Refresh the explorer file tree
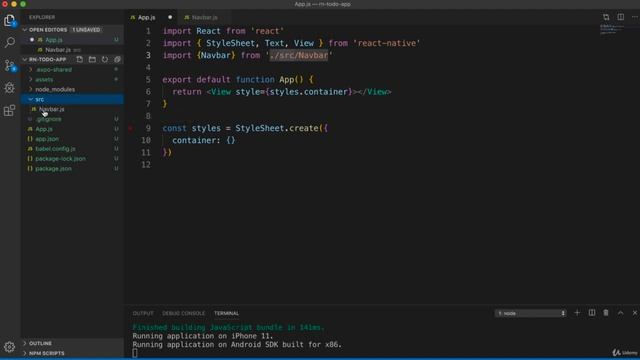This screenshot has width=640, height=360. (105, 60)
